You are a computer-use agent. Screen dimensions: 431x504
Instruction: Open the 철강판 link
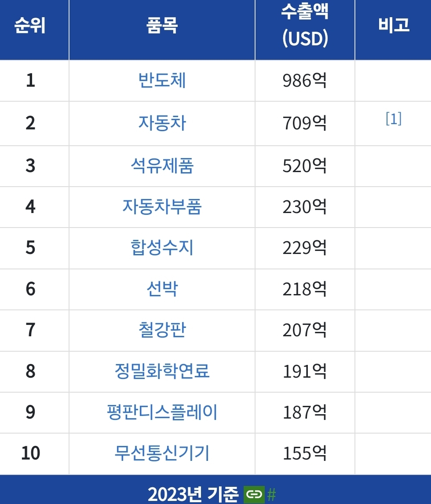coord(162,330)
